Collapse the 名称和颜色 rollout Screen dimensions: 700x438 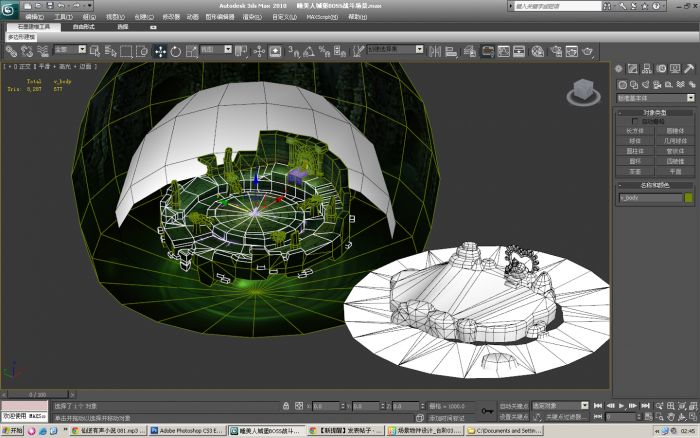click(655, 185)
